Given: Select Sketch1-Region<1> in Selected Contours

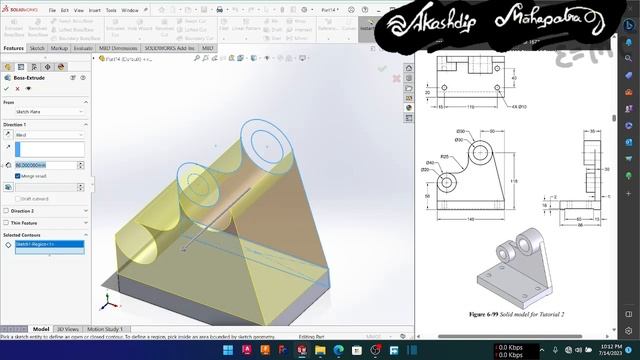Looking at the screenshot, I should pos(49,244).
